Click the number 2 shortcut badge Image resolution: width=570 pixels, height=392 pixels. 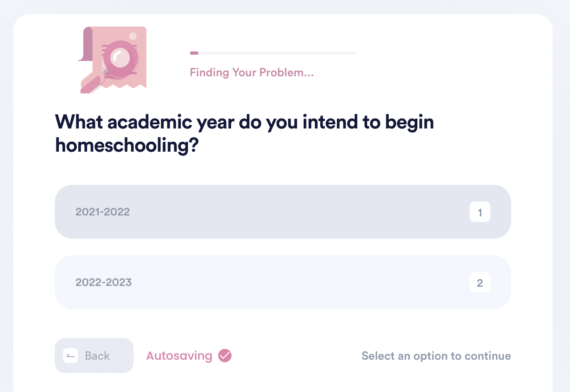pyautogui.click(x=480, y=282)
